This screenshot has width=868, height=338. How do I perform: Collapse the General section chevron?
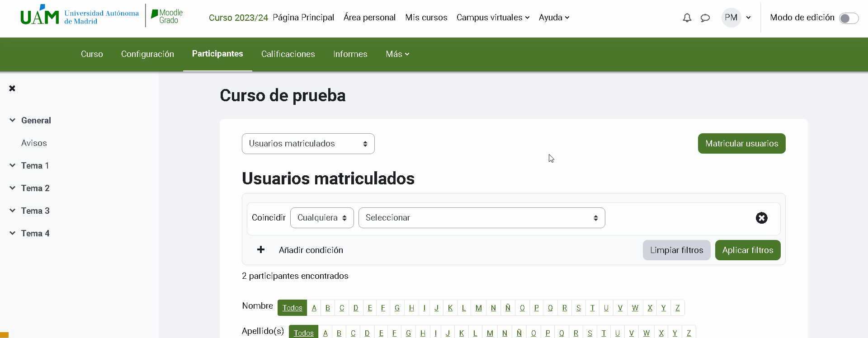[12, 120]
